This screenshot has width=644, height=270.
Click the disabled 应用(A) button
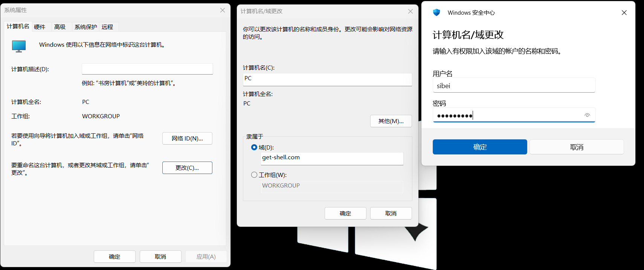click(206, 256)
